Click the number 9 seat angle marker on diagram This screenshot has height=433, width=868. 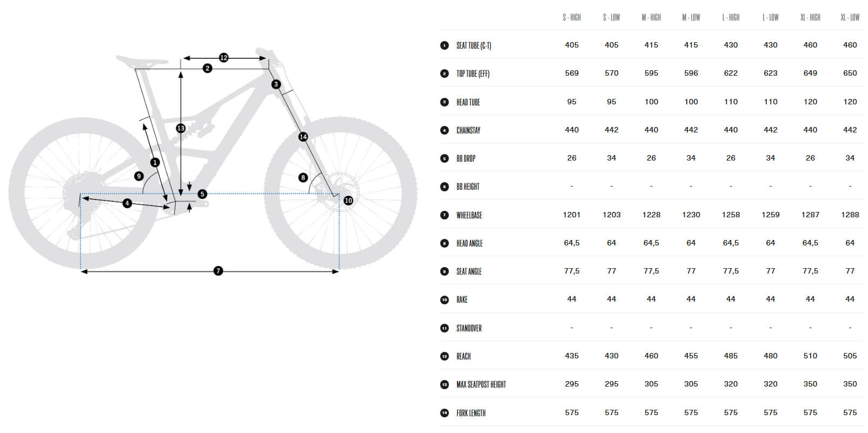139,176
